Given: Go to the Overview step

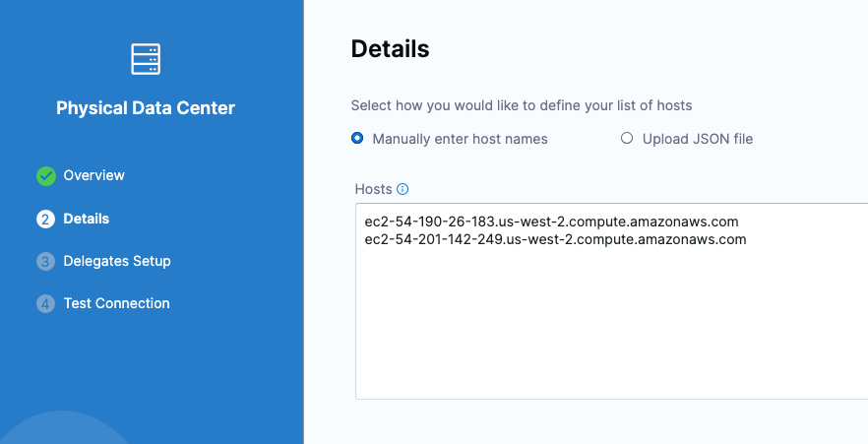Looking at the screenshot, I should coord(94,175).
